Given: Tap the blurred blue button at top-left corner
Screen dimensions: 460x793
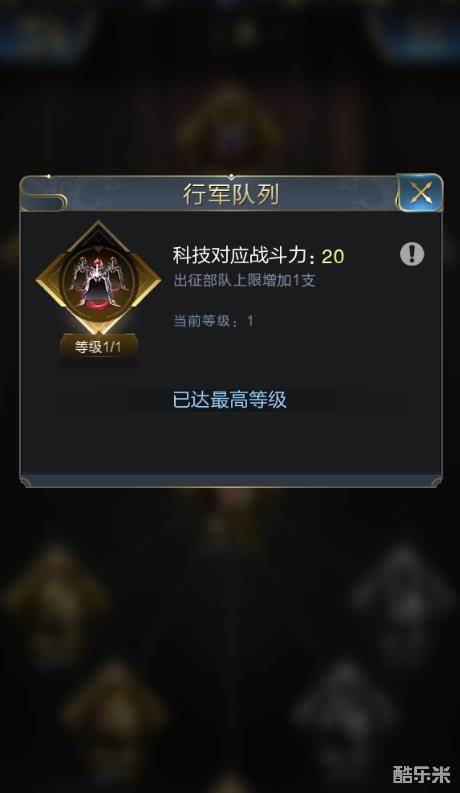Looking at the screenshot, I should pos(45,33).
